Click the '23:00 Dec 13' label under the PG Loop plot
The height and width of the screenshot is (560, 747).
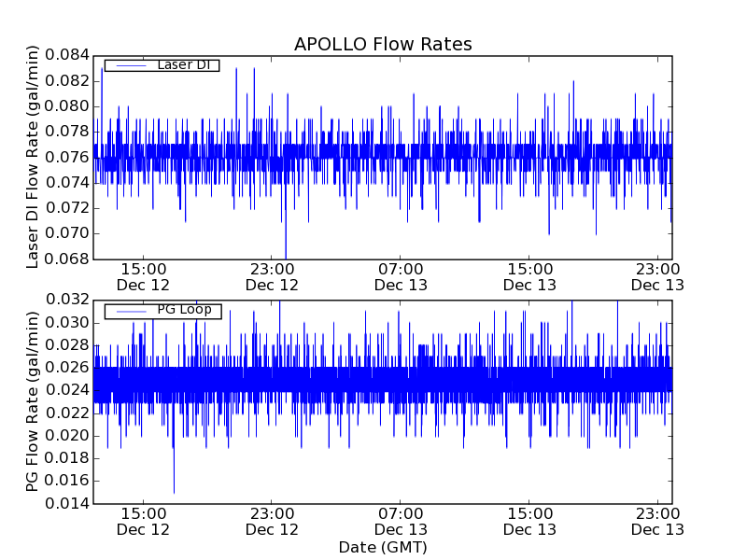(x=658, y=522)
